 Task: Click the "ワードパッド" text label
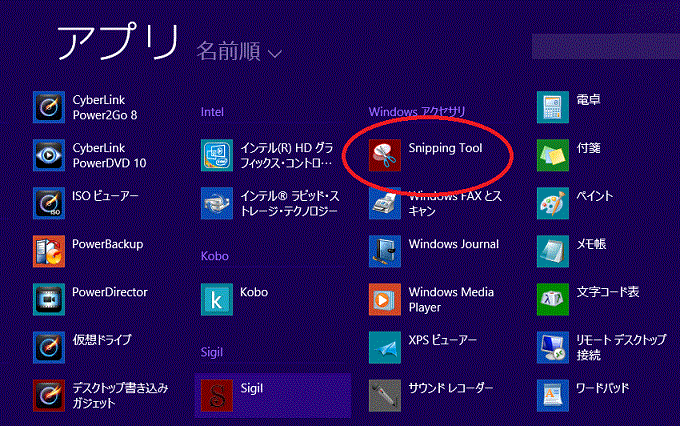602,388
